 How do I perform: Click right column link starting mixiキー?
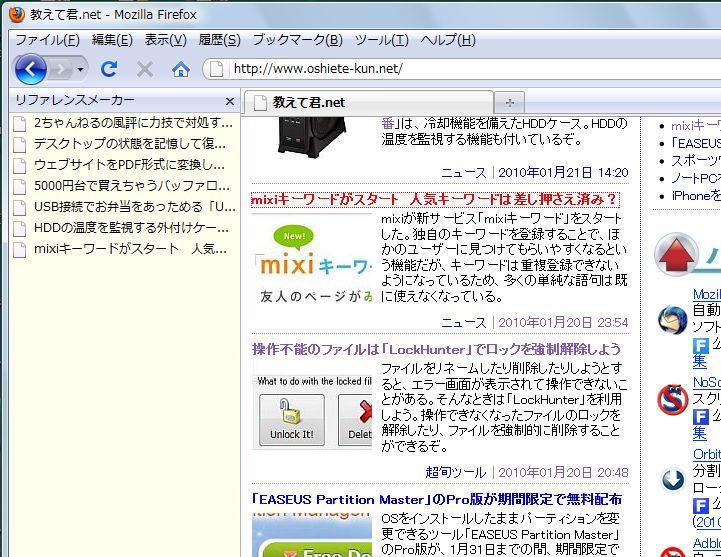click(x=696, y=126)
